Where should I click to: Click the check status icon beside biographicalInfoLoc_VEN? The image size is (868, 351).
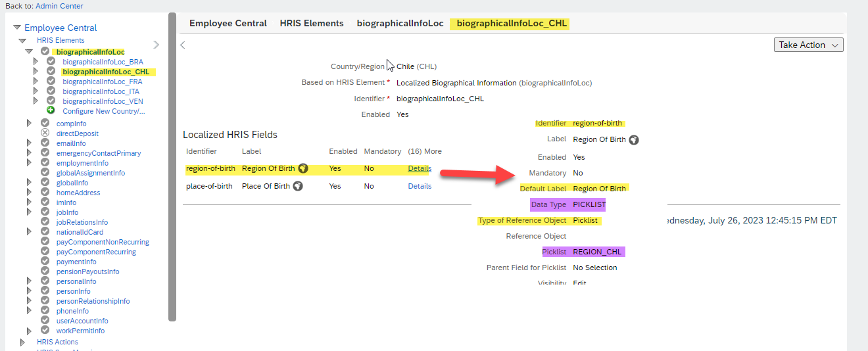click(x=51, y=101)
